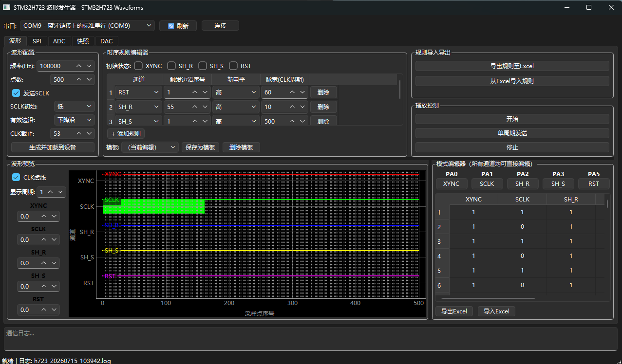Decrease the SCLK offset value with down arrow
This screenshot has height=364, width=622.
54,239
